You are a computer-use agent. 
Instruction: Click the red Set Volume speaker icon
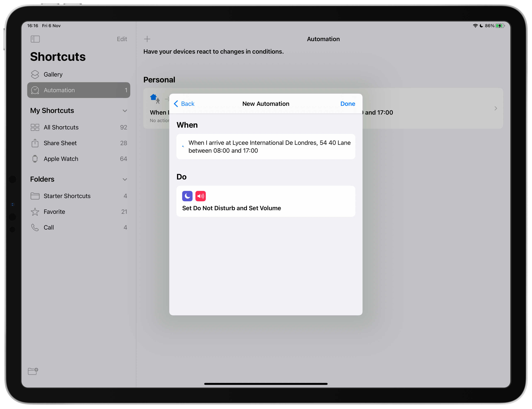(200, 196)
